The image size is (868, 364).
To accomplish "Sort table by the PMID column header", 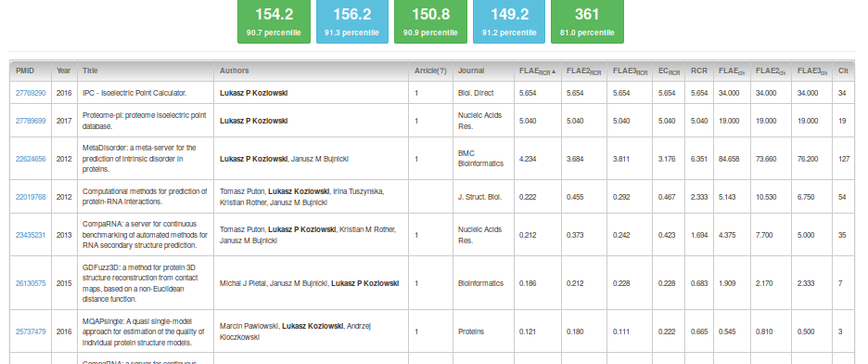I will click(31, 71).
